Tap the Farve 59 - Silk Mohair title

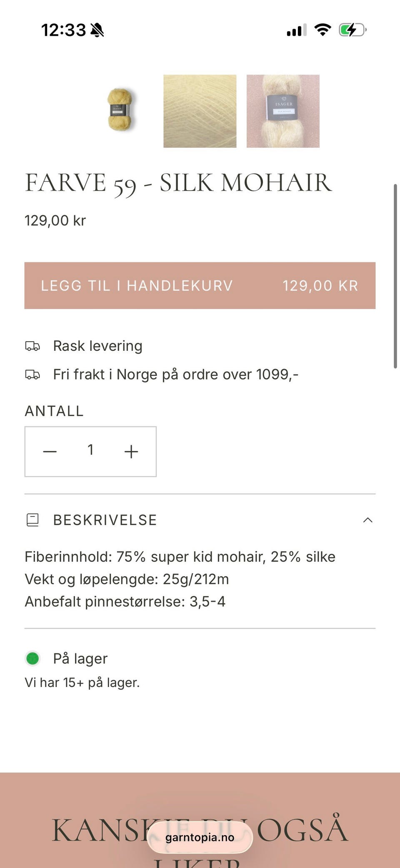click(x=178, y=183)
